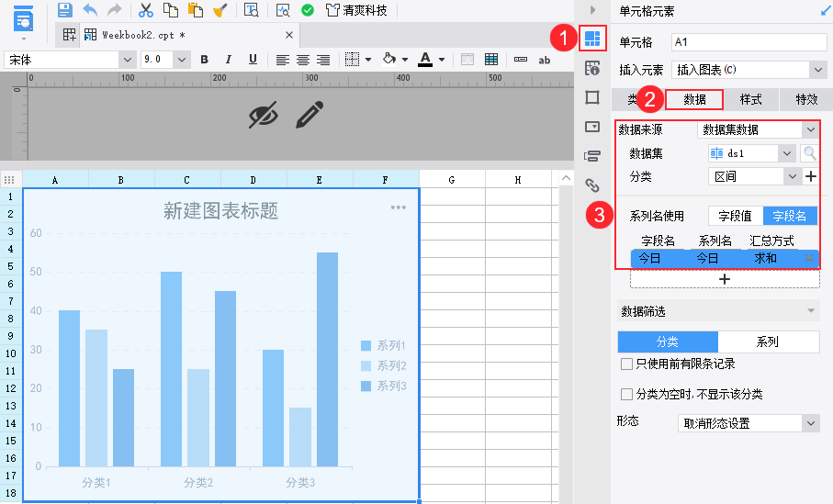The image size is (833, 504).
Task: Open the fill color dropdown arrow
Action: (x=405, y=60)
